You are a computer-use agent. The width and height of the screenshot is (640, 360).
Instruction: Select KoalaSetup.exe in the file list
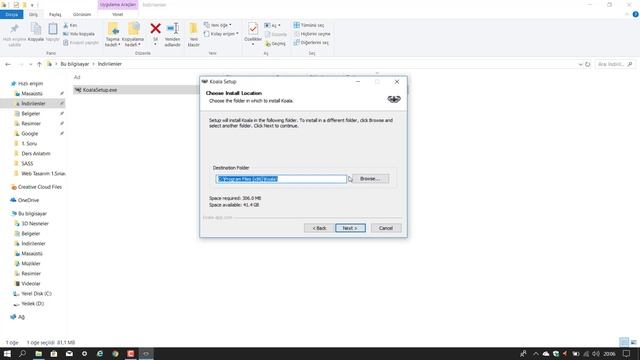pyautogui.click(x=100, y=90)
